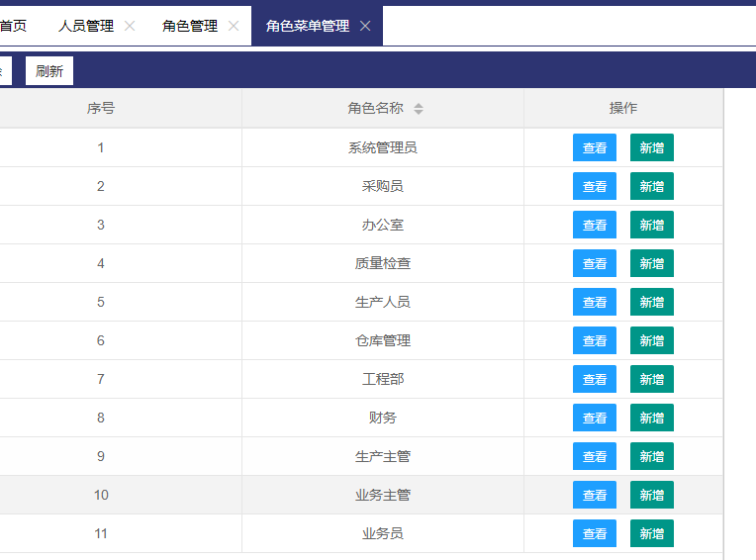Click 查看 for 采购员

tap(595, 186)
